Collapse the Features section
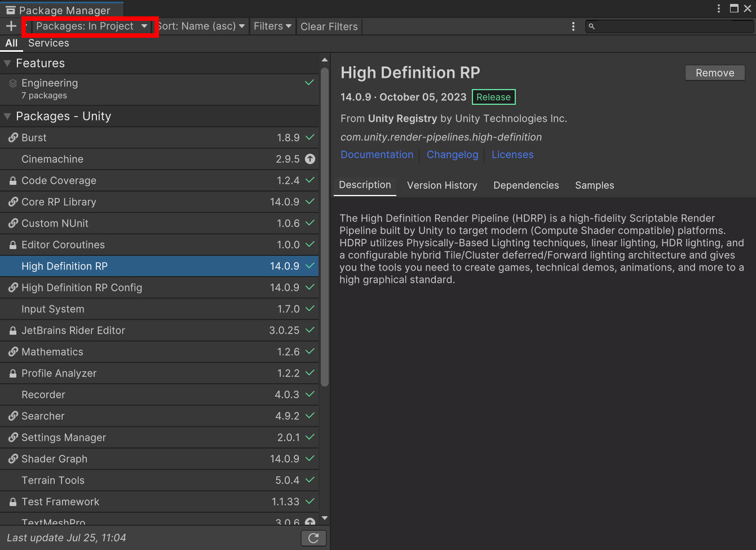The height and width of the screenshot is (550, 756). [x=7, y=63]
